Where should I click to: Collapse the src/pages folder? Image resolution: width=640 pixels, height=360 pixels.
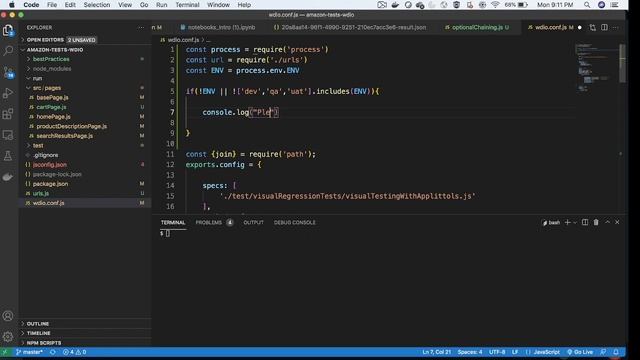(47, 88)
